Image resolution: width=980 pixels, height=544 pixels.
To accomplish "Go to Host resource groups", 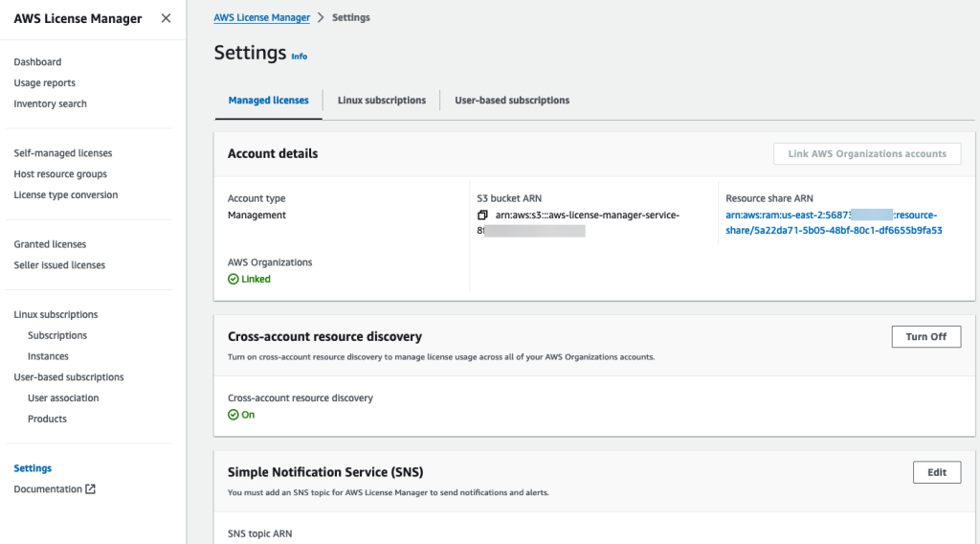I will tap(60, 173).
